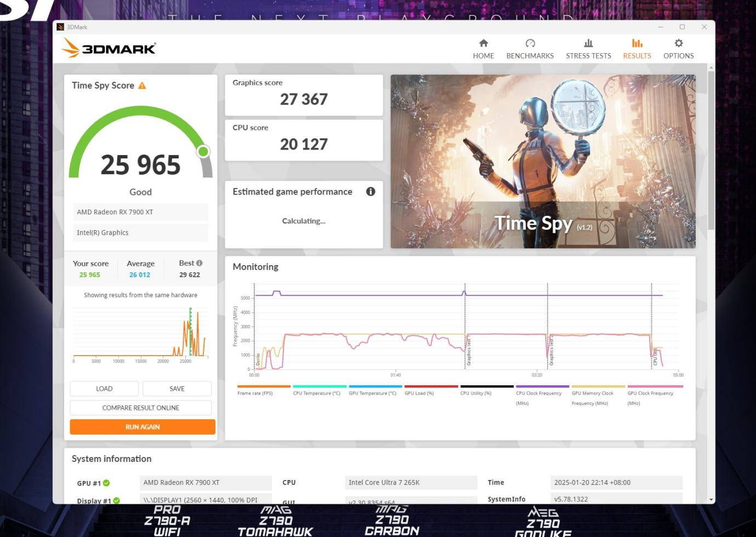Click the Display #1 green check icon
Image resolution: width=756 pixels, height=537 pixels.
[117, 500]
